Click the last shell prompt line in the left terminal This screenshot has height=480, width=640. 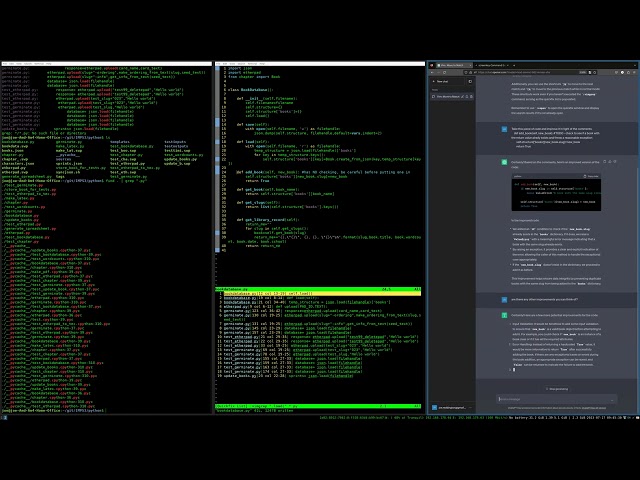(54, 410)
